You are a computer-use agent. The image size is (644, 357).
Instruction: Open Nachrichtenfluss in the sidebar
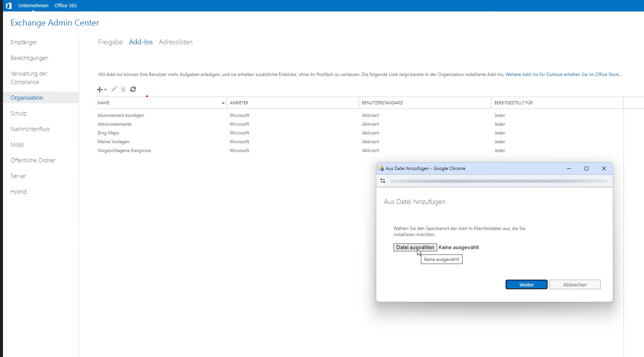tap(30, 129)
